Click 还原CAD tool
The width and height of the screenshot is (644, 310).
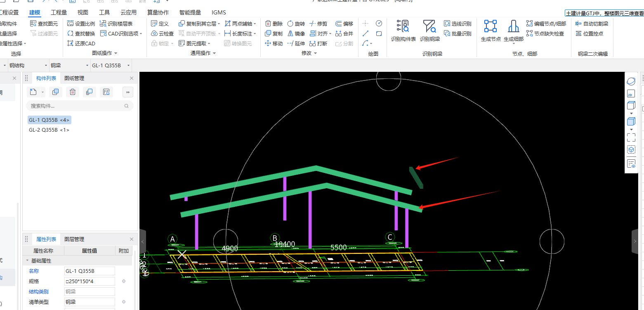[81, 43]
